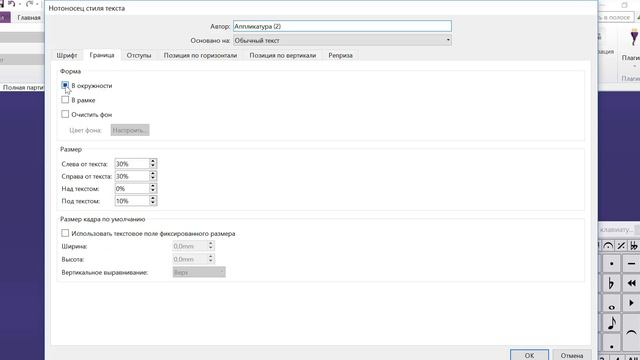
Task: Select the double flat on the keypad
Action: pyautogui.click(x=633, y=246)
